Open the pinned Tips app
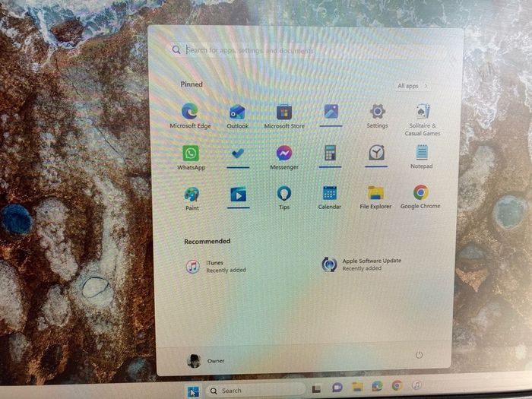532x399 pixels. (x=284, y=198)
